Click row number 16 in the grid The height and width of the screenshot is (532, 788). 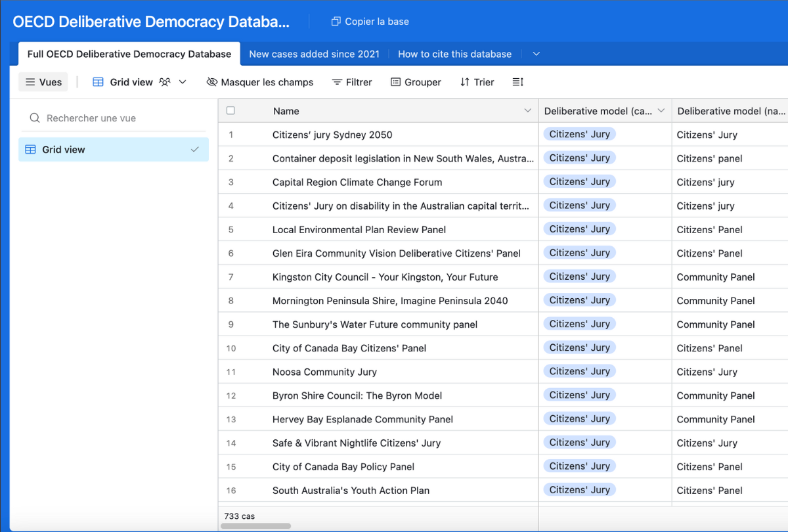click(x=231, y=490)
